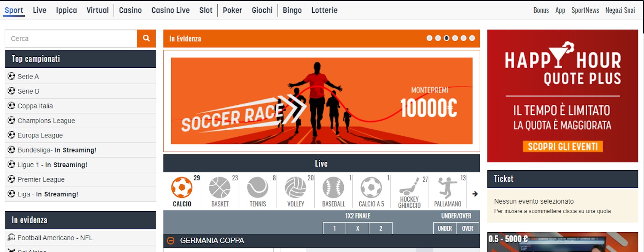
Task: Select the Basket live sport icon
Action: coord(220,187)
